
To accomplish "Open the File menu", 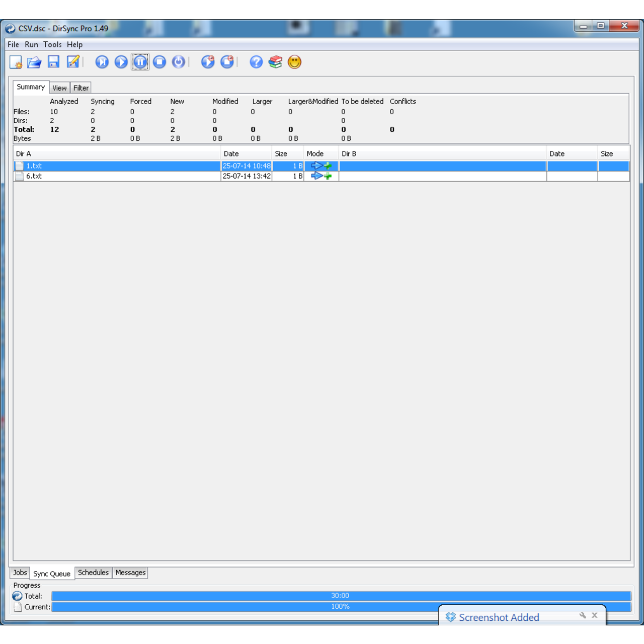I will tap(13, 44).
